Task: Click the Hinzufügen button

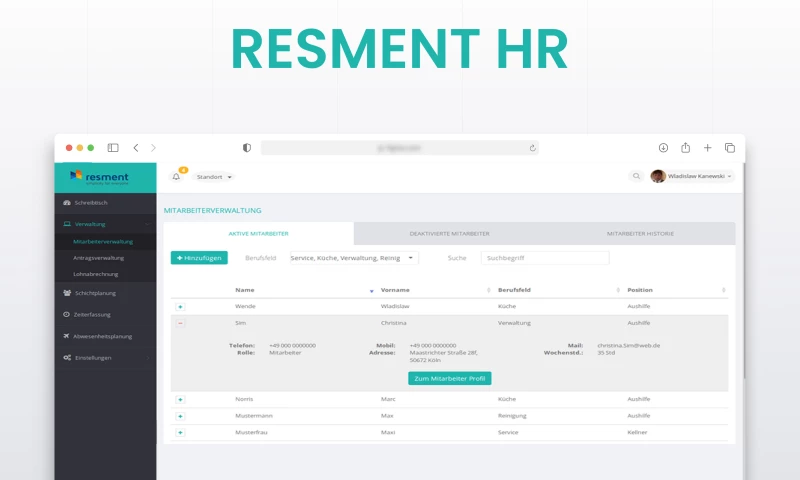Action: [199, 258]
